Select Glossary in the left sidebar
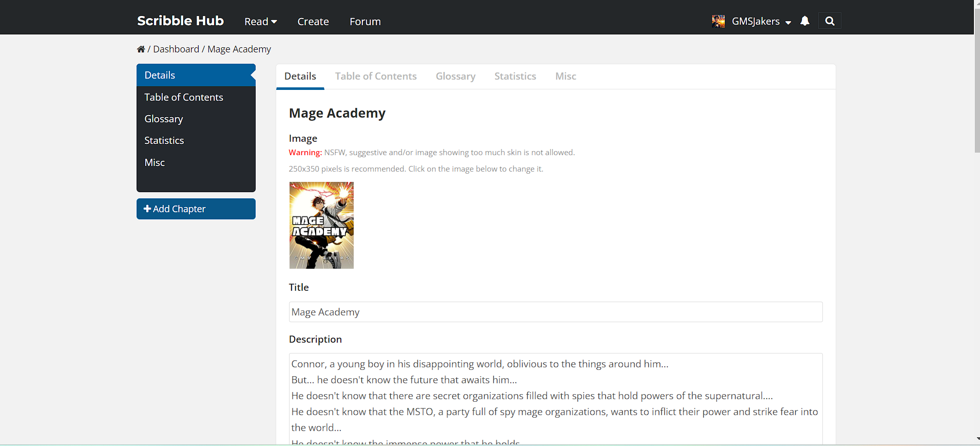 [164, 119]
